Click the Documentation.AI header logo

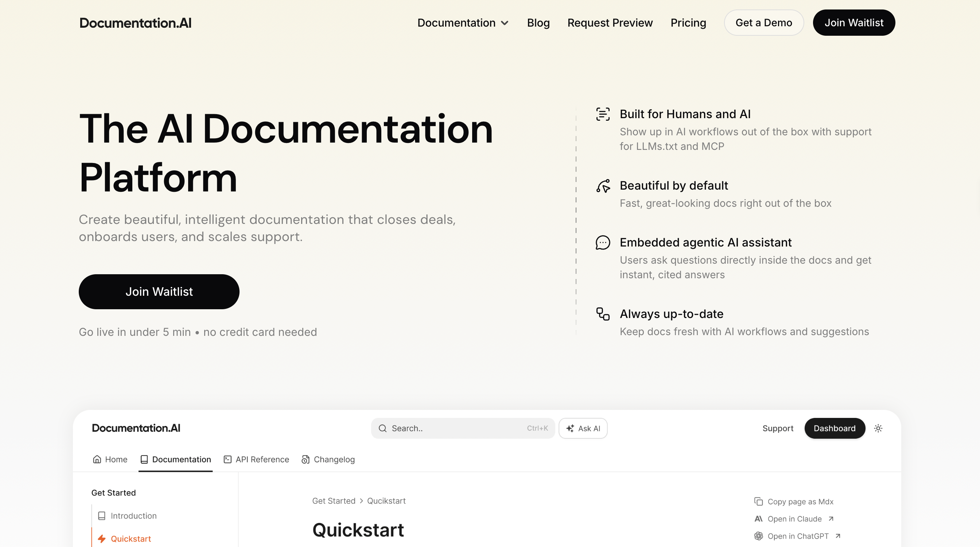(135, 23)
